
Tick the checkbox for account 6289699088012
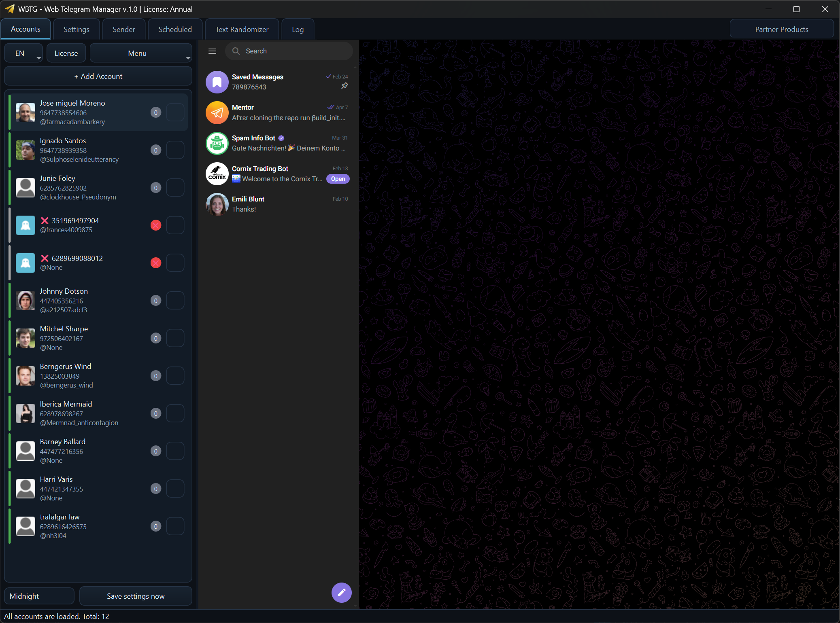tap(175, 263)
